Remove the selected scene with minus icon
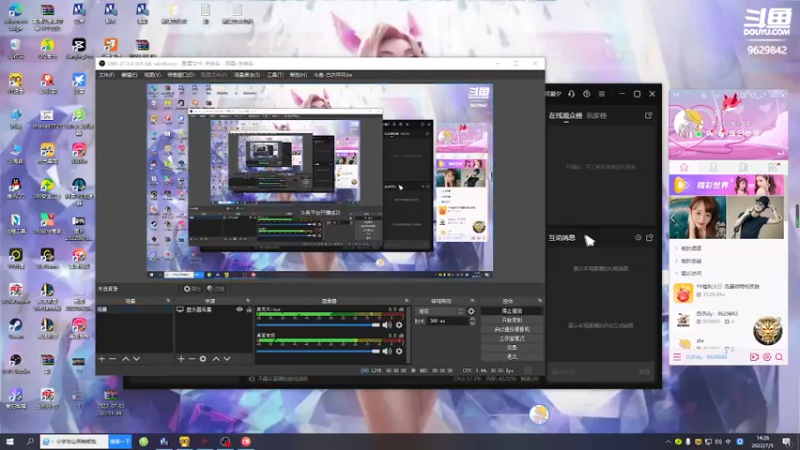Image resolution: width=800 pixels, height=450 pixels. point(113,359)
